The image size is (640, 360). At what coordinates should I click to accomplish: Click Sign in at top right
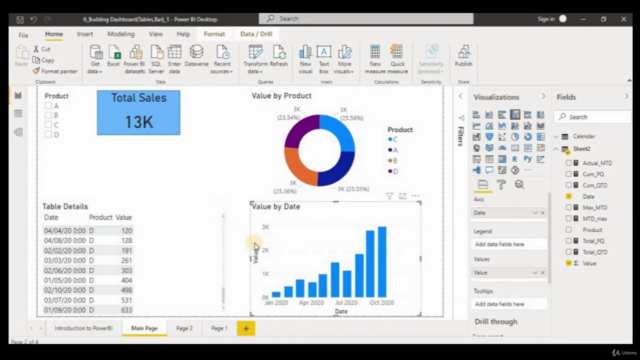(x=546, y=19)
